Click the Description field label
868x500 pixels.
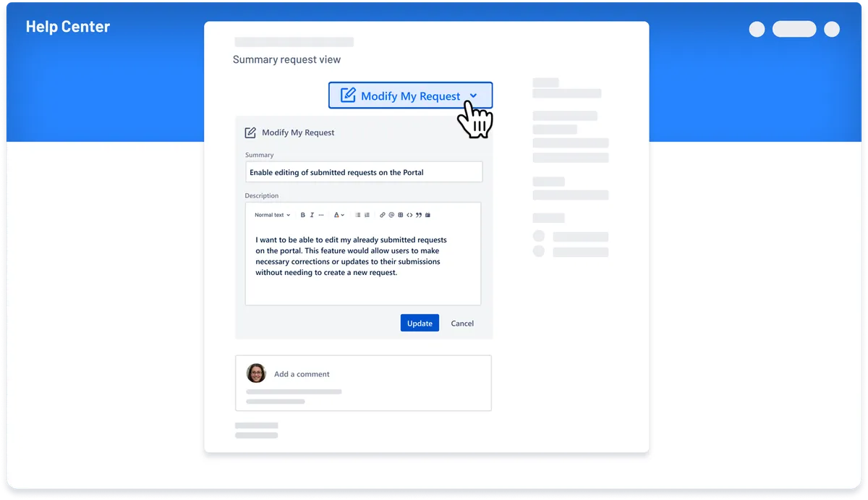262,195
